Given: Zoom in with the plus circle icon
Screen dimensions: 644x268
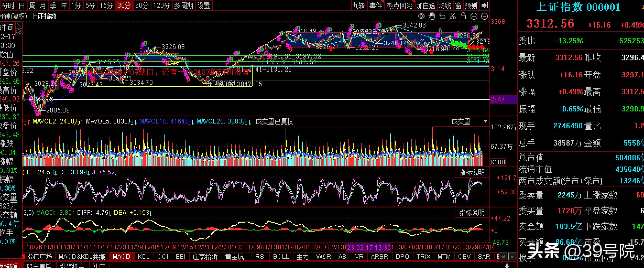Looking at the screenshot, I should point(474,16).
